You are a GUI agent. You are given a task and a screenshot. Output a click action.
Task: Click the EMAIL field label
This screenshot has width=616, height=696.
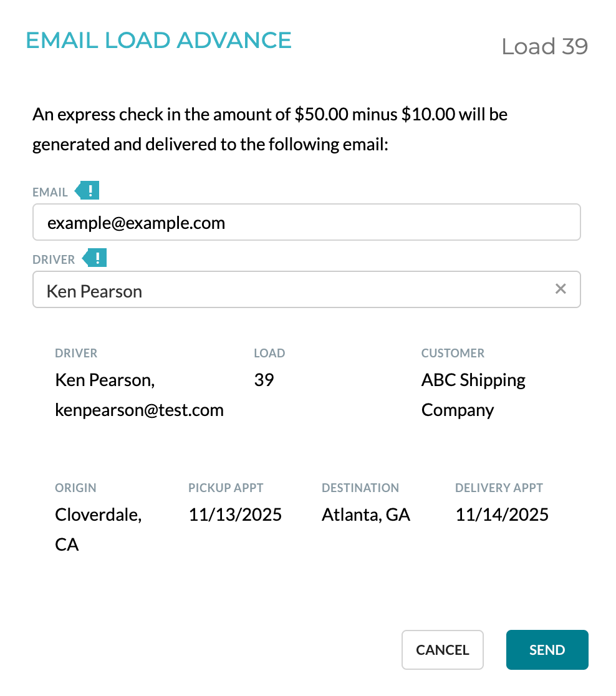pos(50,192)
